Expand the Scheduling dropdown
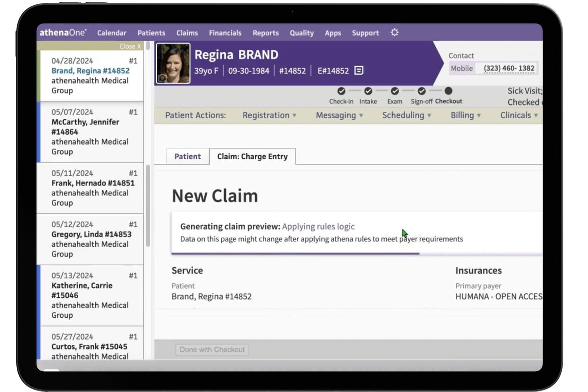 pyautogui.click(x=406, y=115)
